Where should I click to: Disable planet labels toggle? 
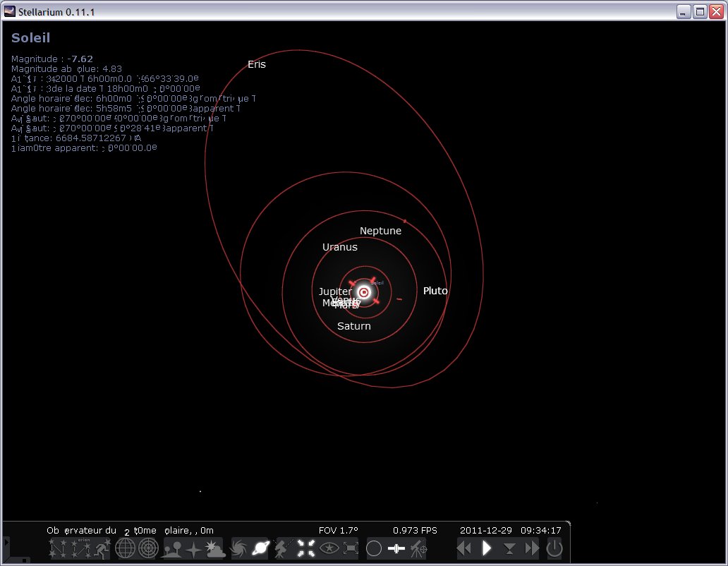(261, 548)
